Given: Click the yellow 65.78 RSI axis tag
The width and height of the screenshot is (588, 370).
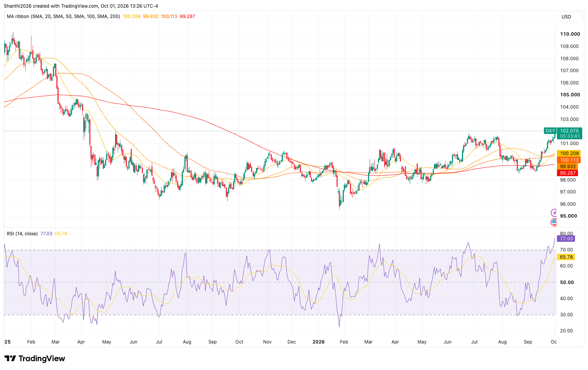Looking at the screenshot, I should pos(566,257).
